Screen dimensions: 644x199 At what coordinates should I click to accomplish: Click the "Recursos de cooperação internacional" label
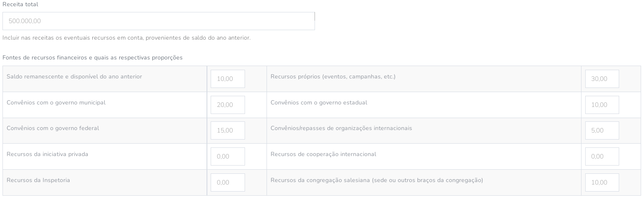coord(323,154)
